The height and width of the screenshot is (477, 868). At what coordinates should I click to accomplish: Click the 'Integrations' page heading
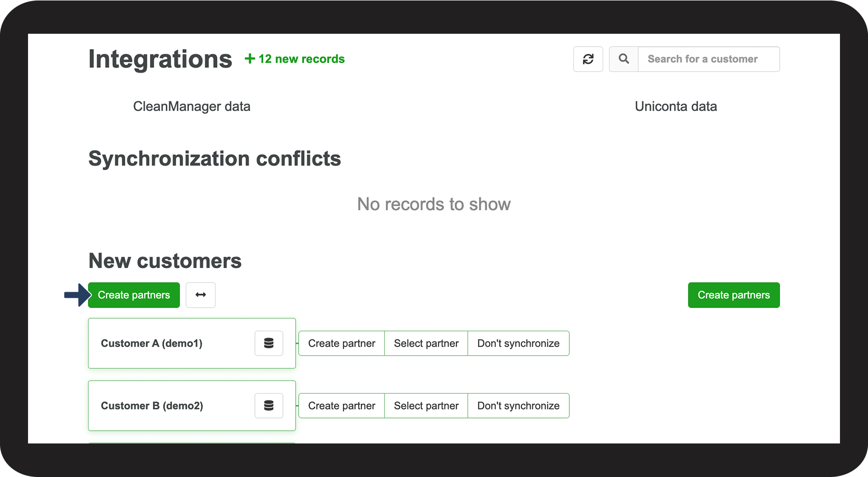pyautogui.click(x=160, y=59)
